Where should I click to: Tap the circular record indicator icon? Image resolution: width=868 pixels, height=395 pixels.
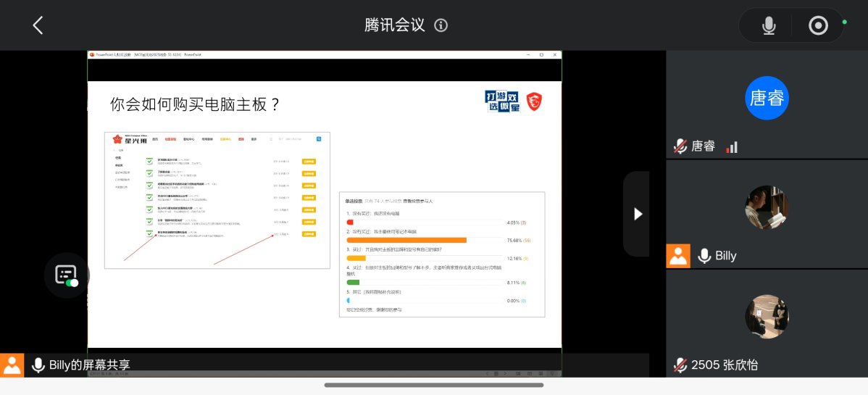pos(818,26)
